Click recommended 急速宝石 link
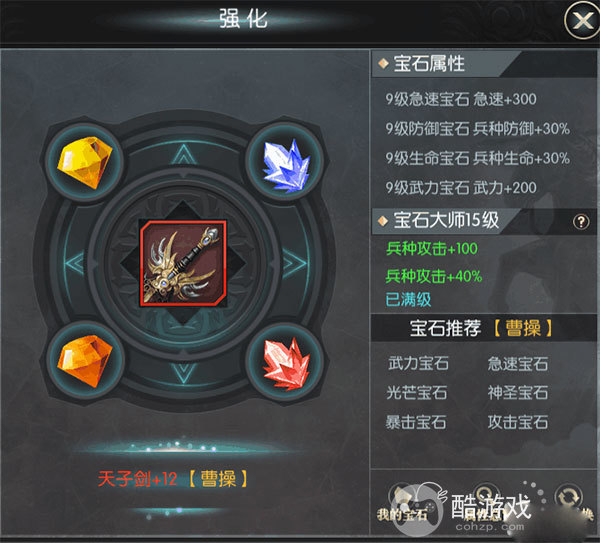This screenshot has height=543, width=600. tap(517, 363)
